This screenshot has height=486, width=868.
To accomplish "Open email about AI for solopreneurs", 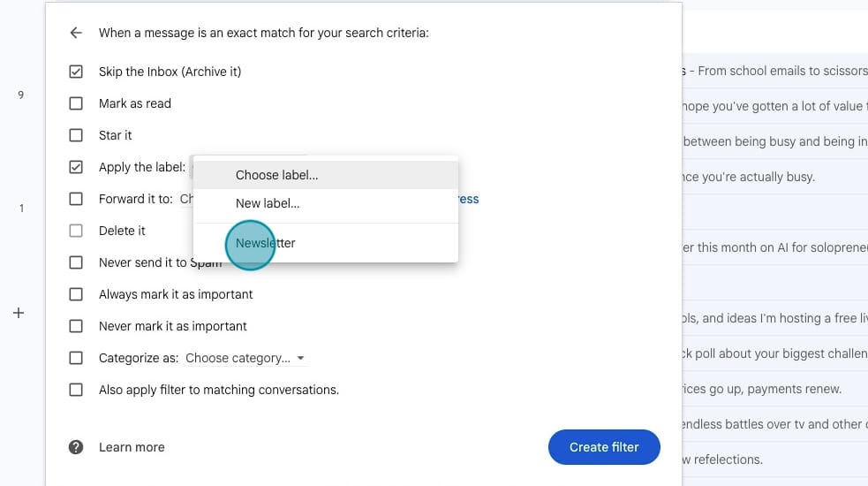I will click(x=773, y=247).
